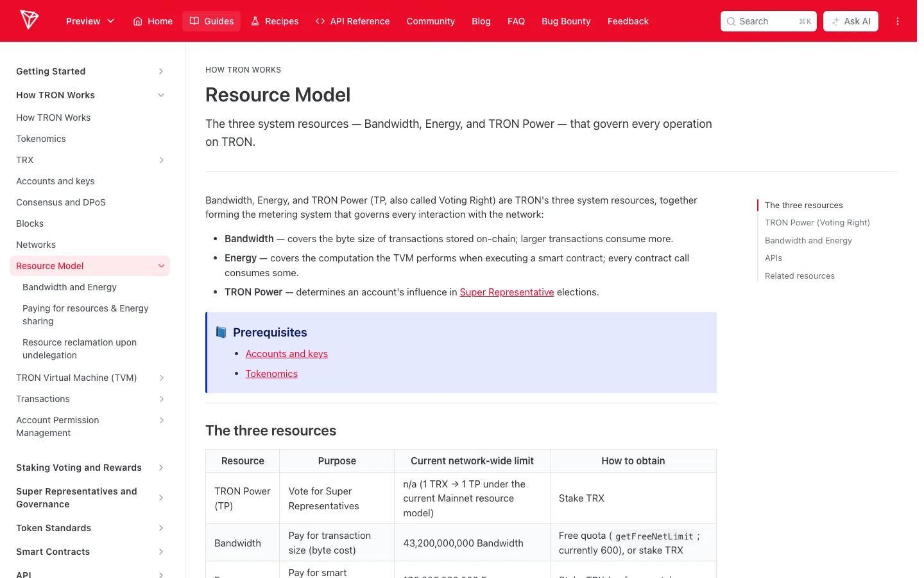Open the Community menu item
Viewport: 924px width, 578px height.
[431, 21]
